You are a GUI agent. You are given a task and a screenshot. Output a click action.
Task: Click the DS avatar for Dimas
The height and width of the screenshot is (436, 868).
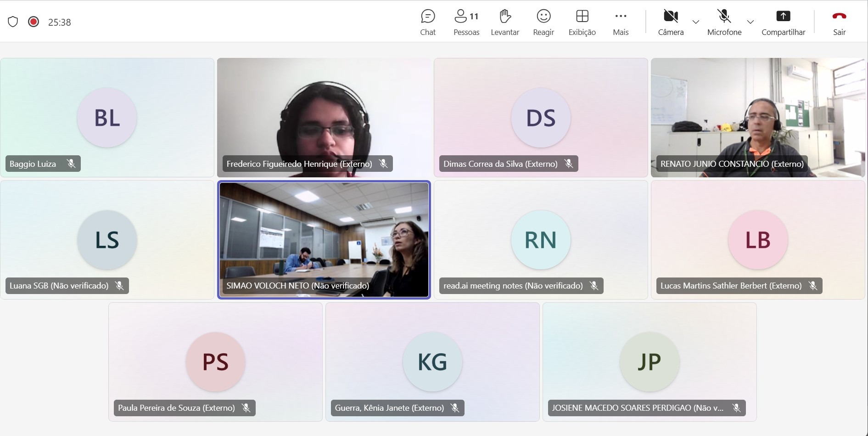[541, 118]
